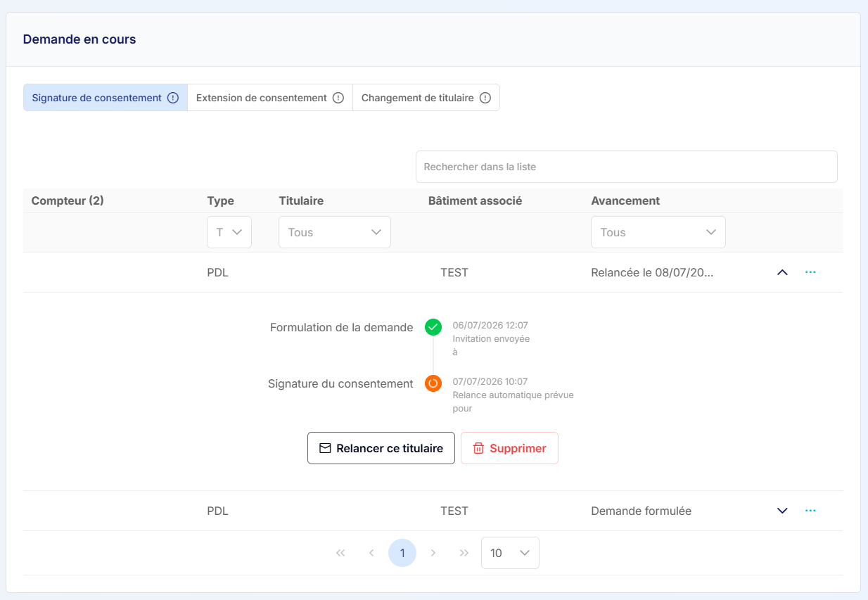
Task: Go to first page of the list
Action: coord(340,553)
